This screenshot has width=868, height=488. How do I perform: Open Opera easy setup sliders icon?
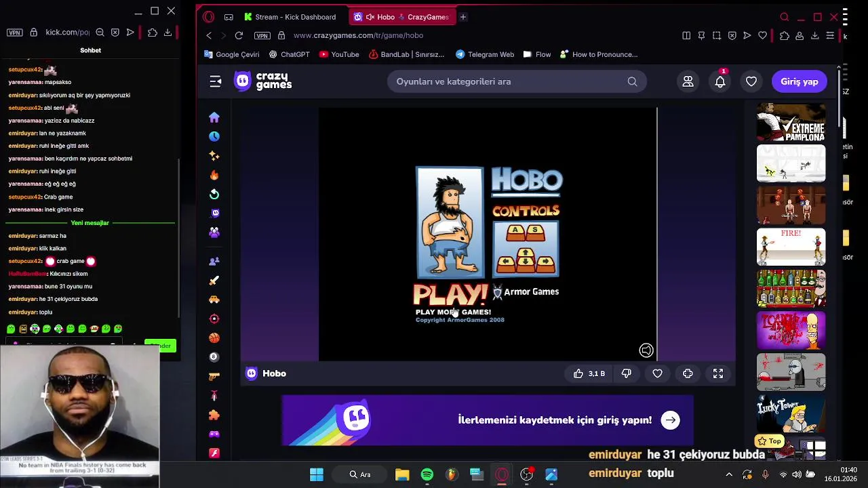coord(830,35)
